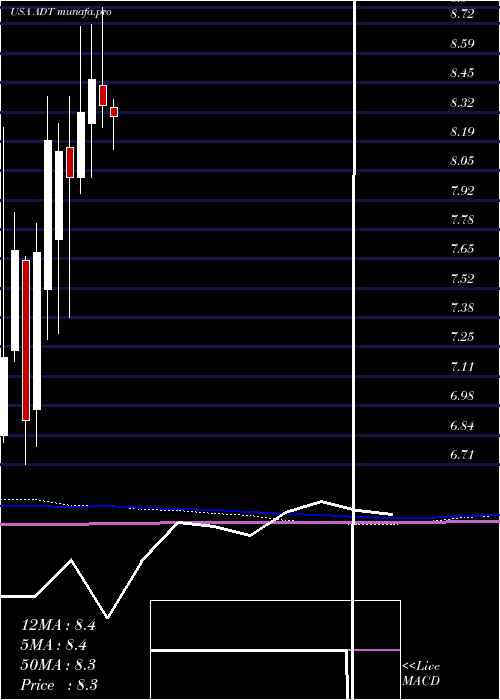Click the 8.72 price axis label
Screen dimensions: 500x700
pyautogui.click(x=462, y=14)
